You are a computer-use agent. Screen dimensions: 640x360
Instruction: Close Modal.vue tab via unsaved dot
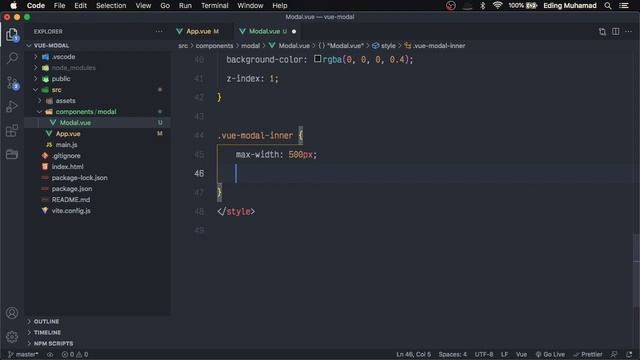point(294,31)
